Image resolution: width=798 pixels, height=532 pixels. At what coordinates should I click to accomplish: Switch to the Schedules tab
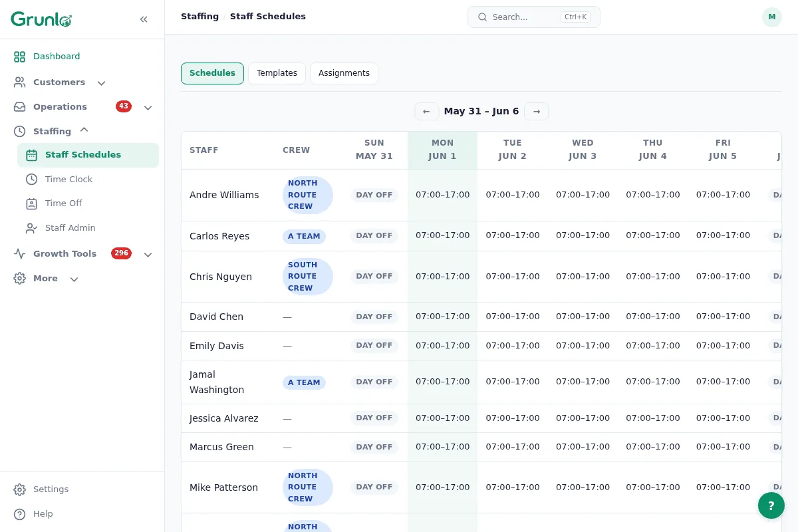tap(212, 73)
